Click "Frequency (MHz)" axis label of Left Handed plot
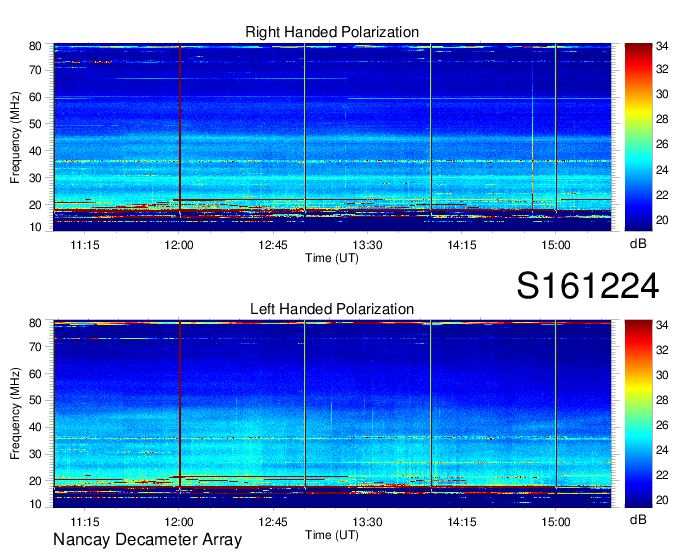This screenshot has width=680, height=552. click(15, 414)
